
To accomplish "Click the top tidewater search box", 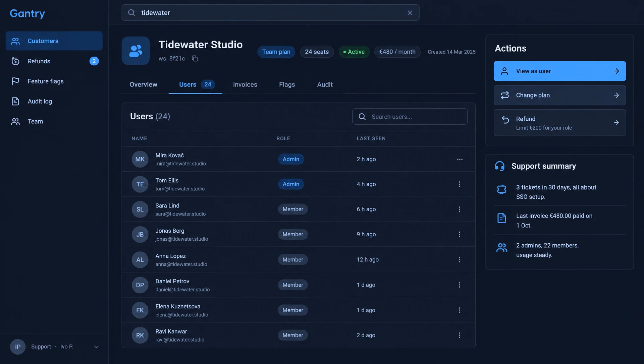I will (x=270, y=13).
